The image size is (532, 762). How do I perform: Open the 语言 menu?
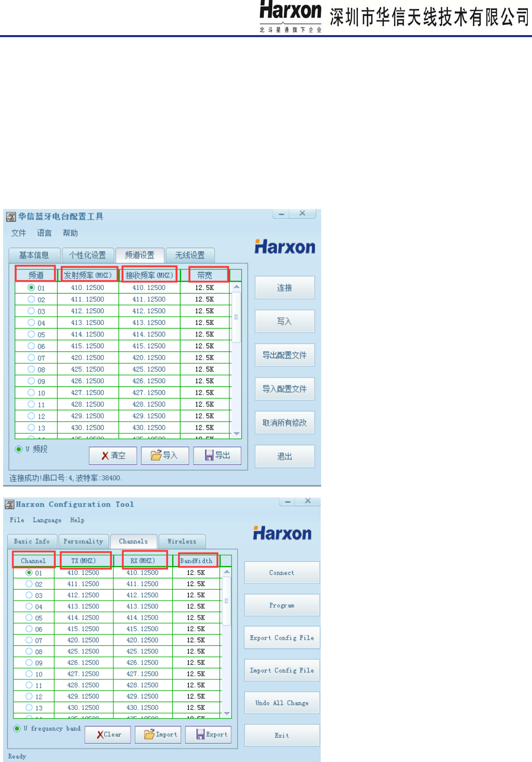click(44, 233)
